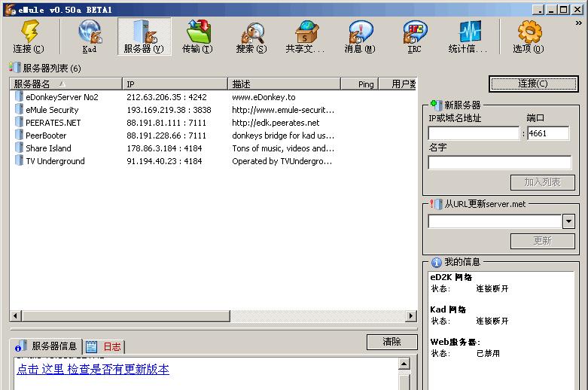Screen dimensions: 588x390
Task: Select the TV Underground server name
Action: (x=55, y=161)
